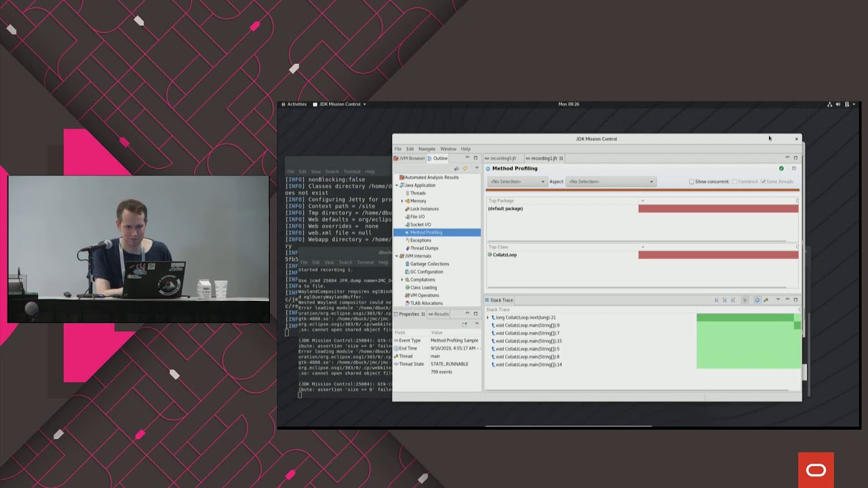The image size is (868, 488).
Task: Open Lock Instances page
Action: [422, 209]
